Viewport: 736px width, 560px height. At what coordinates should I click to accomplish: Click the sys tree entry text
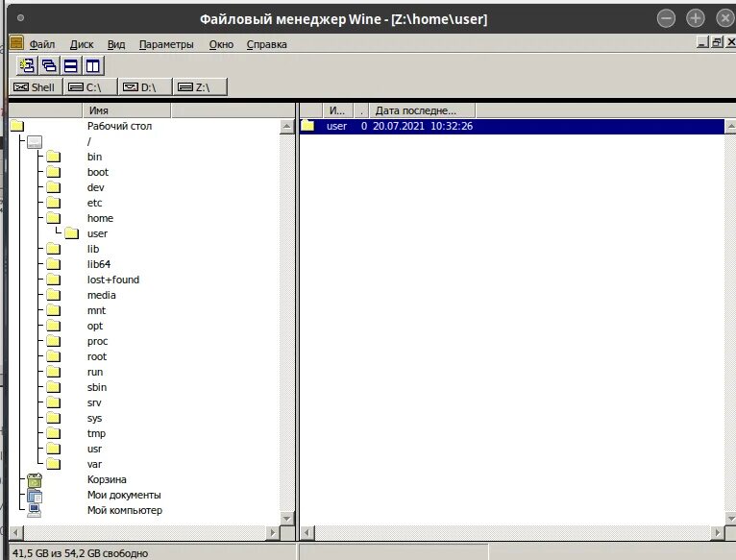[94, 418]
